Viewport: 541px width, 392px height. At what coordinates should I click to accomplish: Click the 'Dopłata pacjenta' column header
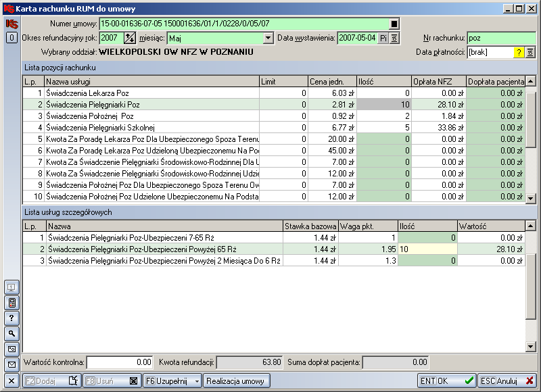pyautogui.click(x=496, y=82)
